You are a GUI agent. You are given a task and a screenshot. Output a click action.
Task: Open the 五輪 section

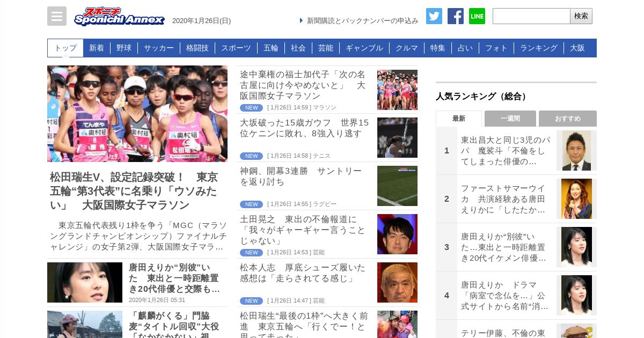pyautogui.click(x=271, y=48)
